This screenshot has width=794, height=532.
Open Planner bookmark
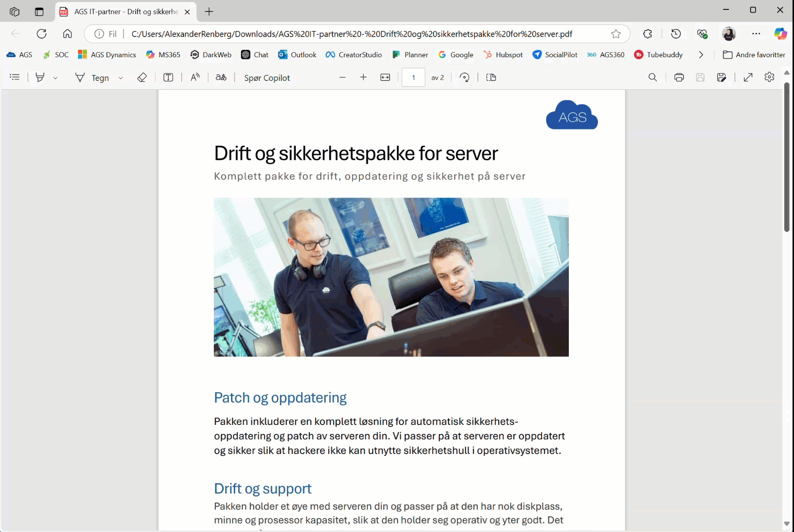[410, 55]
